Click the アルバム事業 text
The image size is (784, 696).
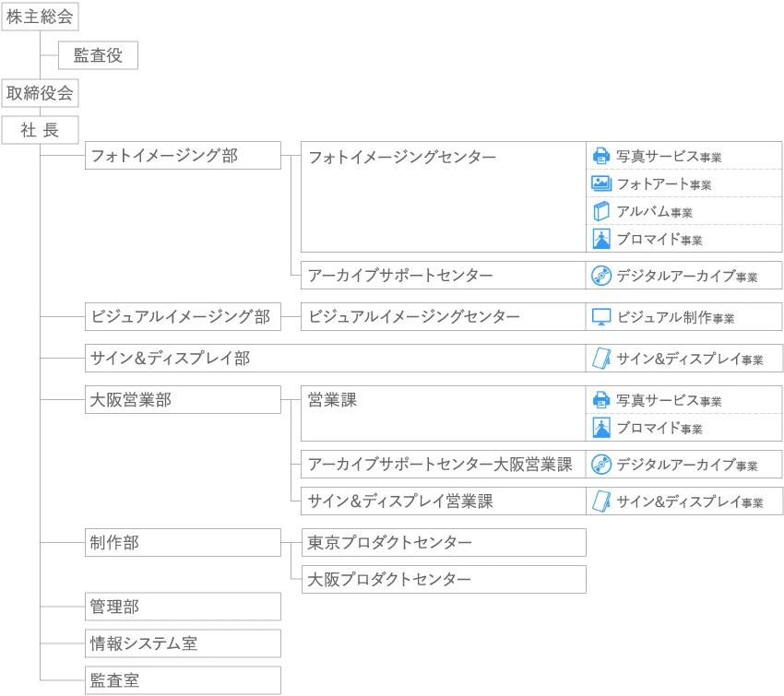655,212
